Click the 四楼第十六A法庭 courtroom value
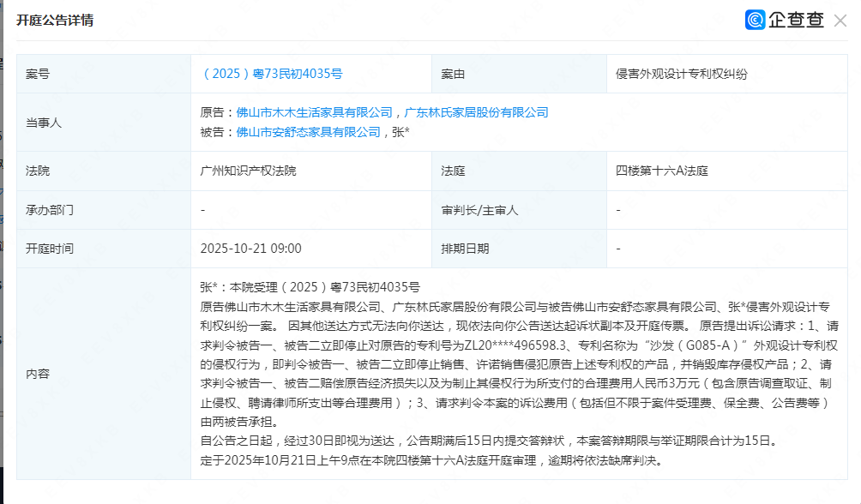 664,171
